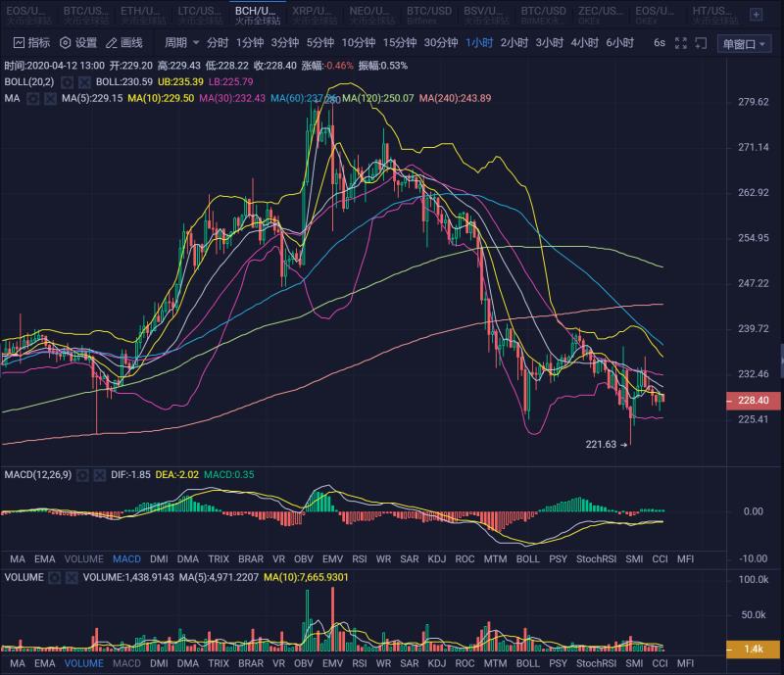Switch to the LTC/US... tab
The width and height of the screenshot is (784, 675).
(x=199, y=15)
